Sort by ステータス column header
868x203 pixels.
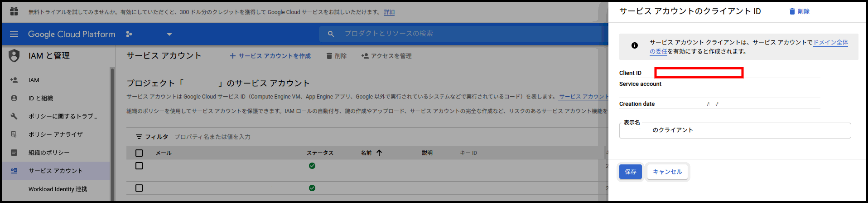pyautogui.click(x=320, y=153)
